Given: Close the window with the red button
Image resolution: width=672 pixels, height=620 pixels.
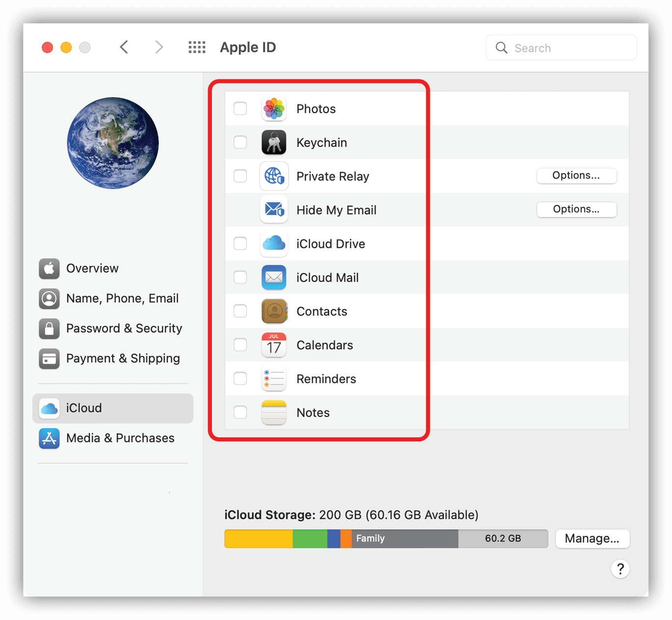Looking at the screenshot, I should (x=47, y=47).
